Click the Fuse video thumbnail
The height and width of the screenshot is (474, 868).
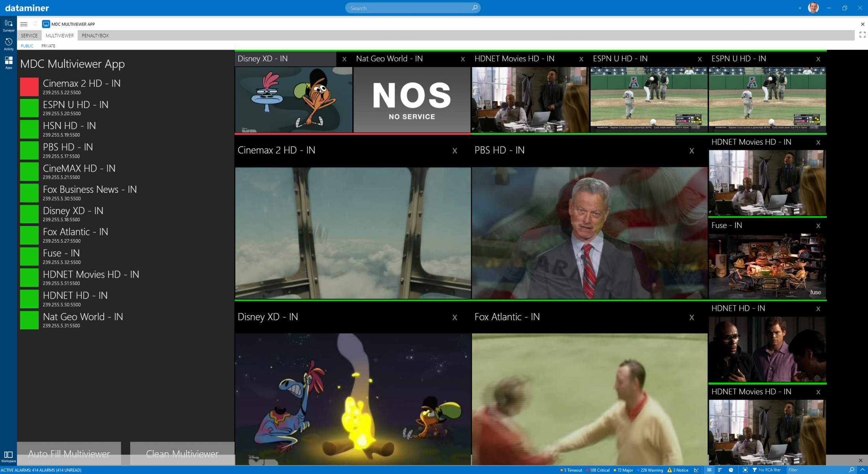click(767, 266)
